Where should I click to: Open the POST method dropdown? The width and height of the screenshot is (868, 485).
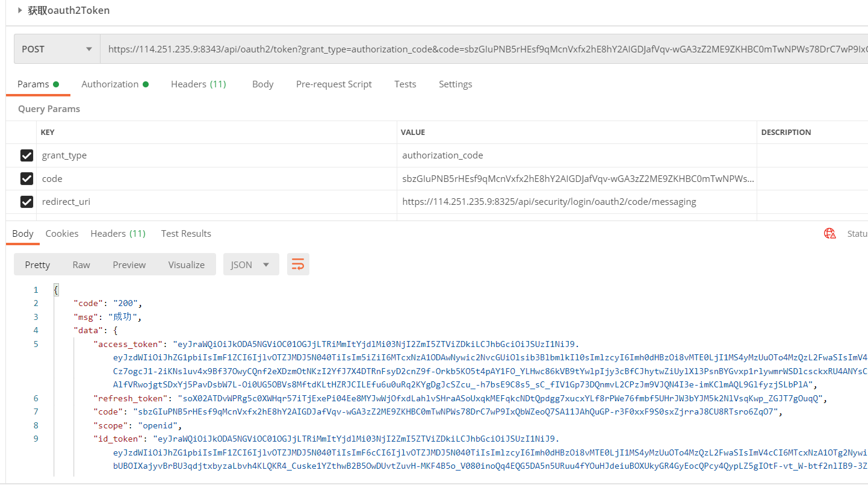pyautogui.click(x=57, y=49)
